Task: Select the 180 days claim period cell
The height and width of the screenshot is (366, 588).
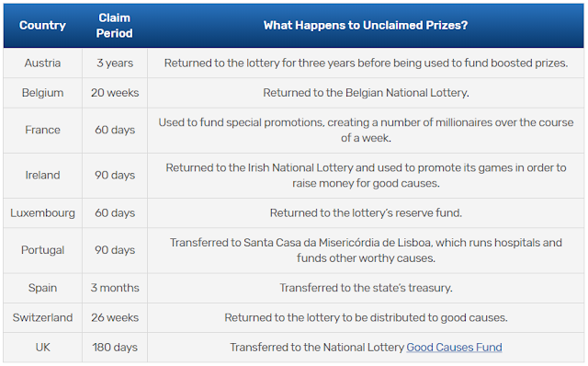Action: tap(115, 348)
